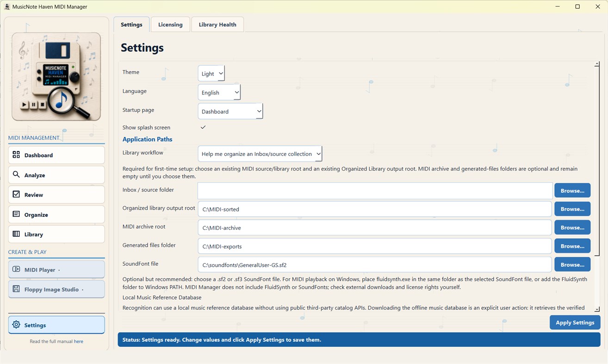The image size is (608, 364).
Task: Click the Apply Settings button
Action: point(575,322)
